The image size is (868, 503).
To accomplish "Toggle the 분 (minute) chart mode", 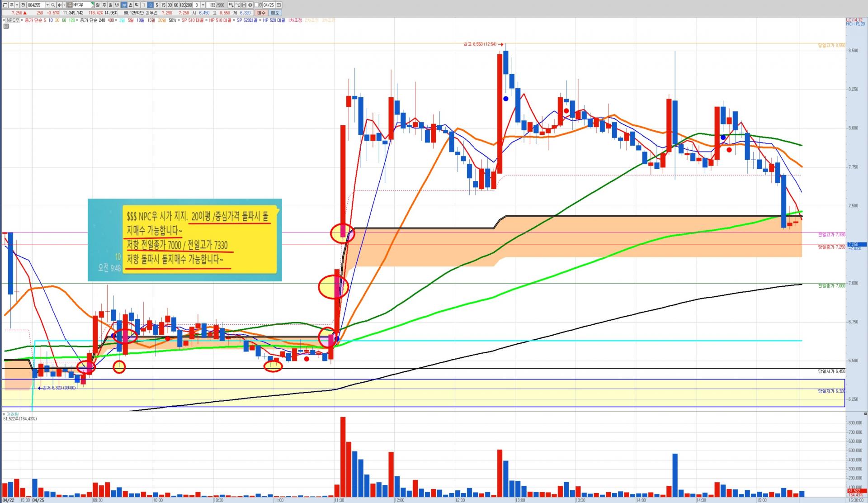I will tap(124, 5).
